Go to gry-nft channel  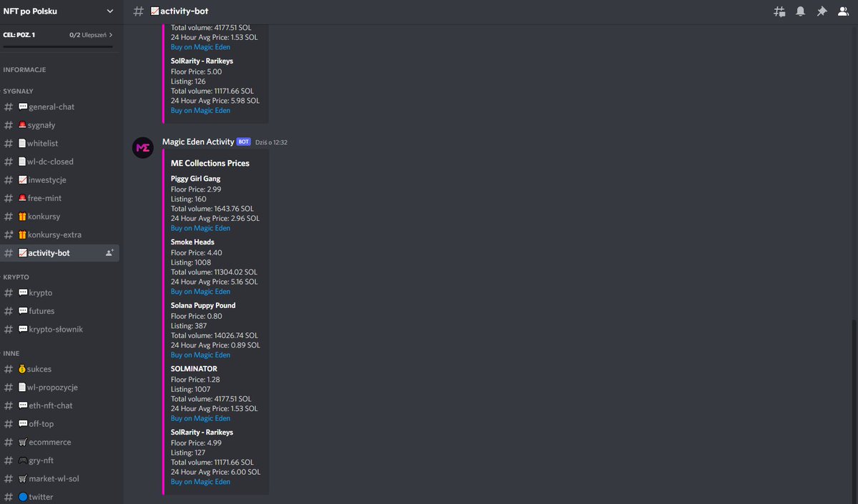(60, 460)
